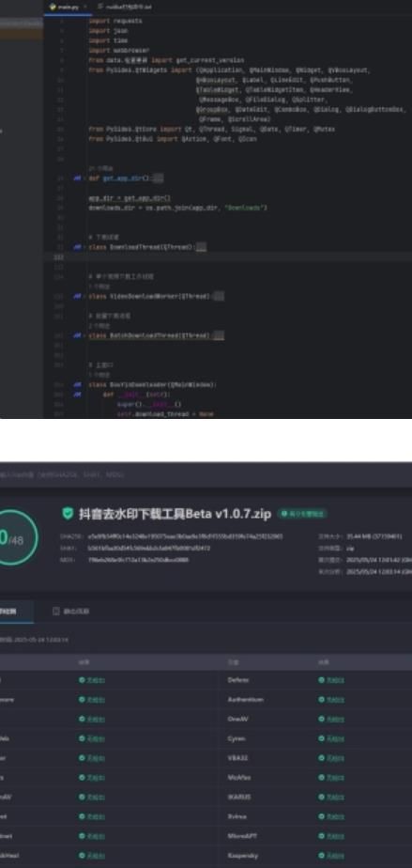Click the McAfee engine name cell

pyautogui.click(x=239, y=777)
